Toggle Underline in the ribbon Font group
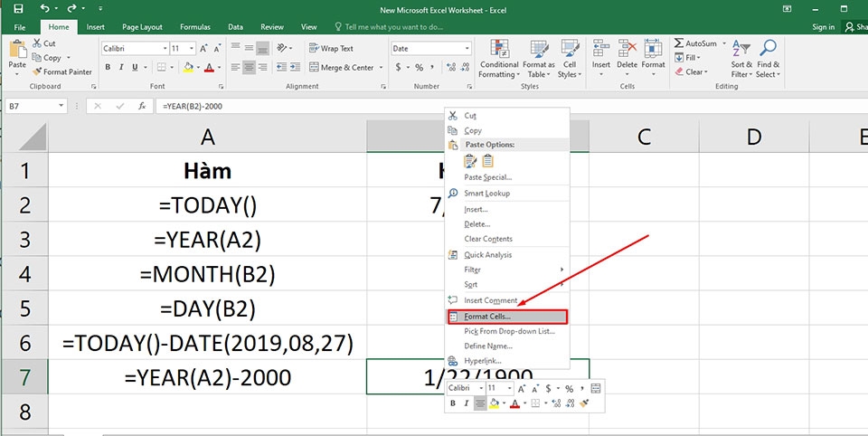This screenshot has height=436, width=868. point(135,67)
